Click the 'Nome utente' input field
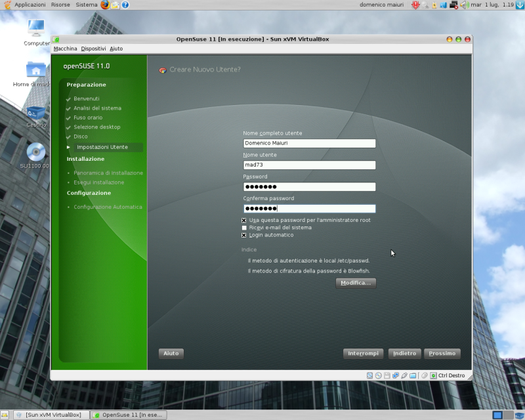The width and height of the screenshot is (525, 420). pyautogui.click(x=309, y=165)
